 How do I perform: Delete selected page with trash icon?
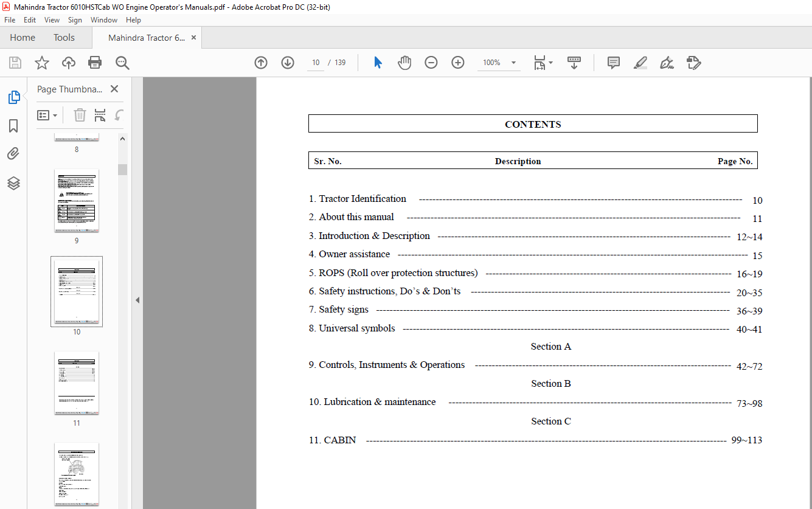(80, 115)
